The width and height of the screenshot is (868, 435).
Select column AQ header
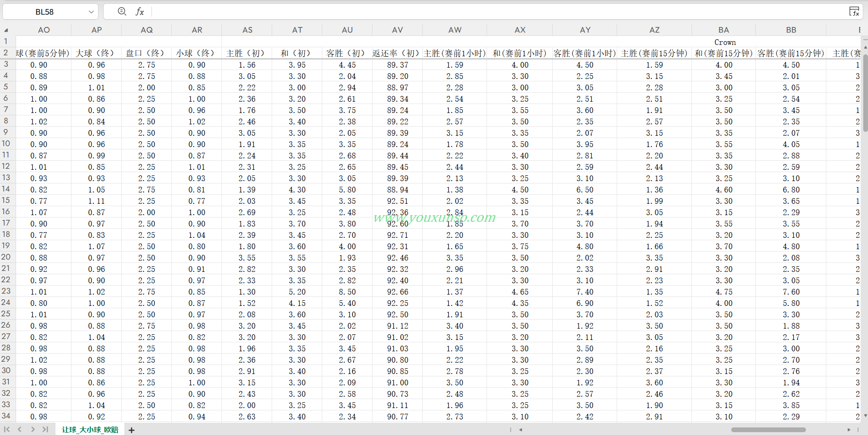147,30
